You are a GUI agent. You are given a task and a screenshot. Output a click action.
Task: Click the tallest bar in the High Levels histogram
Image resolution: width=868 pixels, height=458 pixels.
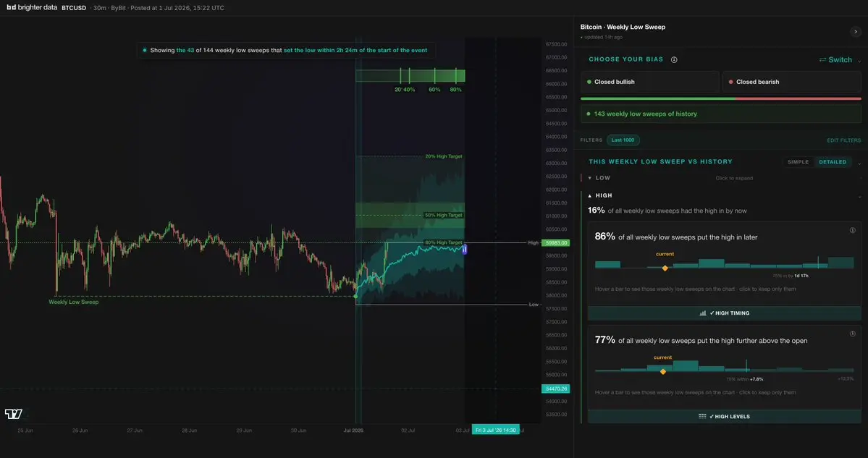(686, 366)
